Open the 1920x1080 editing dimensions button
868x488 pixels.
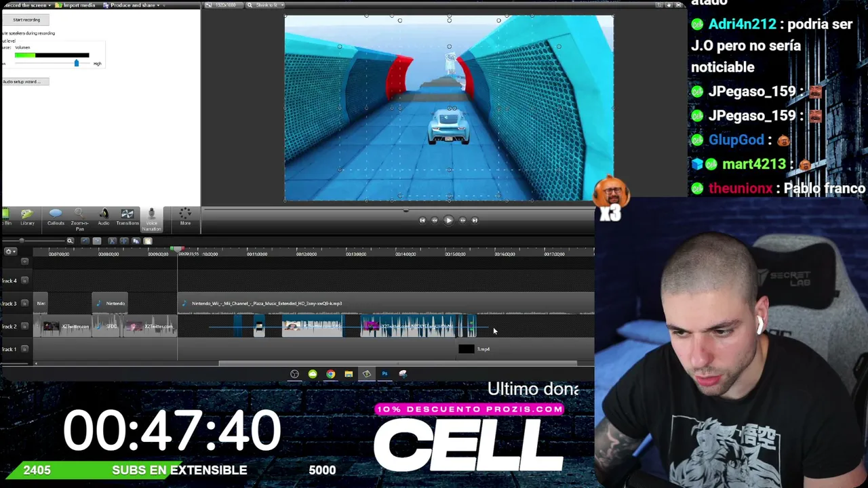click(x=222, y=5)
